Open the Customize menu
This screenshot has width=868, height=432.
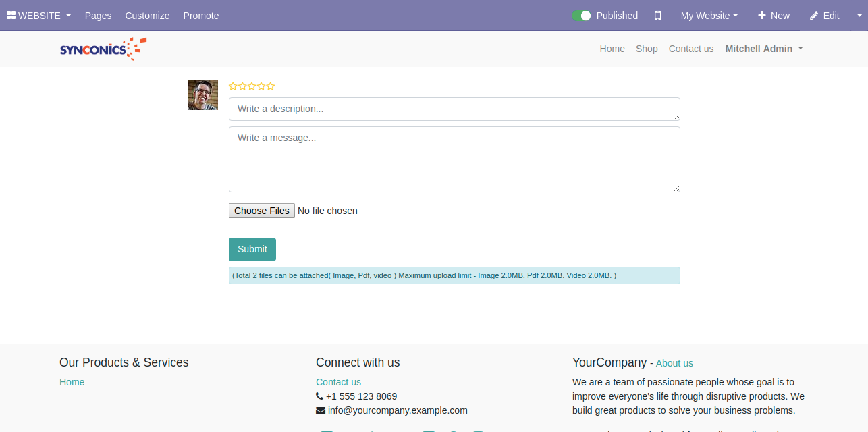[147, 16]
